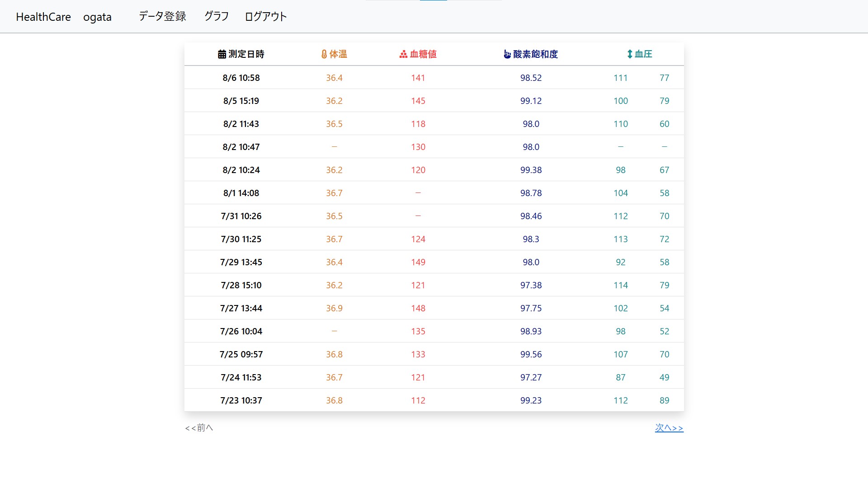The image size is (868, 488).
Task: Click blood sugar value 149 on 7/29
Action: click(418, 262)
